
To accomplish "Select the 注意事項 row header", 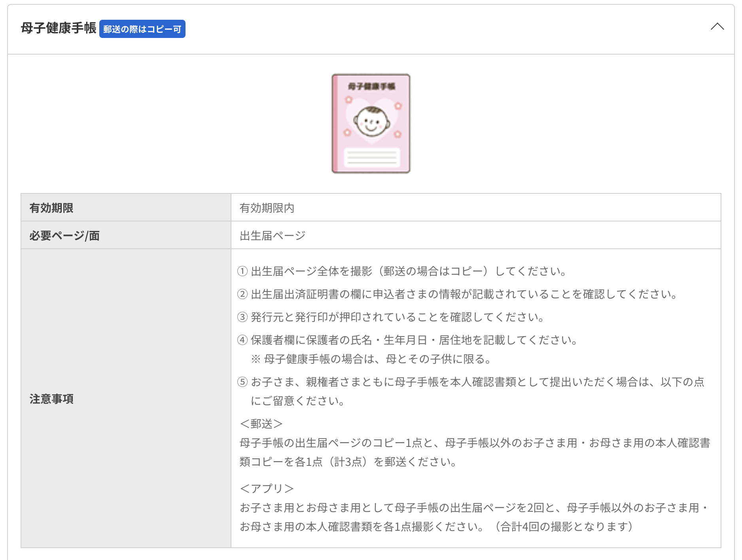I will pyautogui.click(x=51, y=399).
